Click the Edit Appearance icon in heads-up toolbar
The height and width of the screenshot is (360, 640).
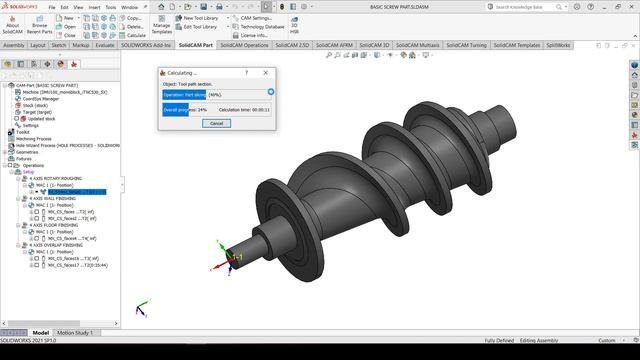click(x=403, y=55)
